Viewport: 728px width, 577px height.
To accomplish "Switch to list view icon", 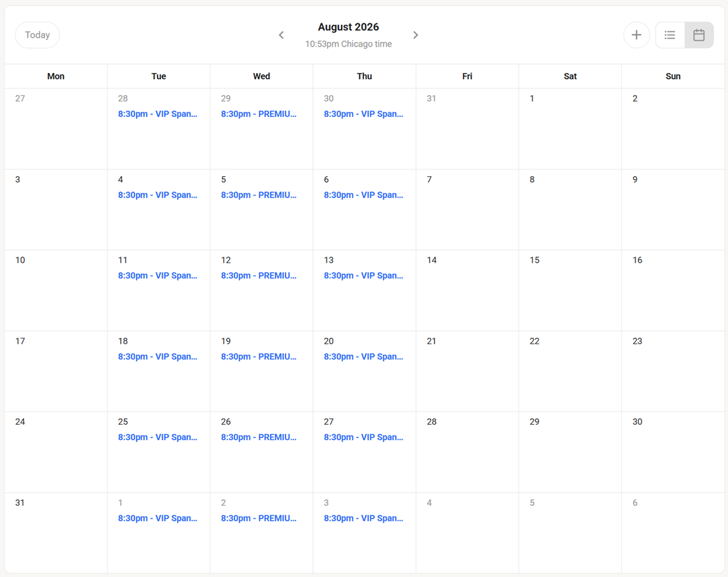I will coord(670,35).
